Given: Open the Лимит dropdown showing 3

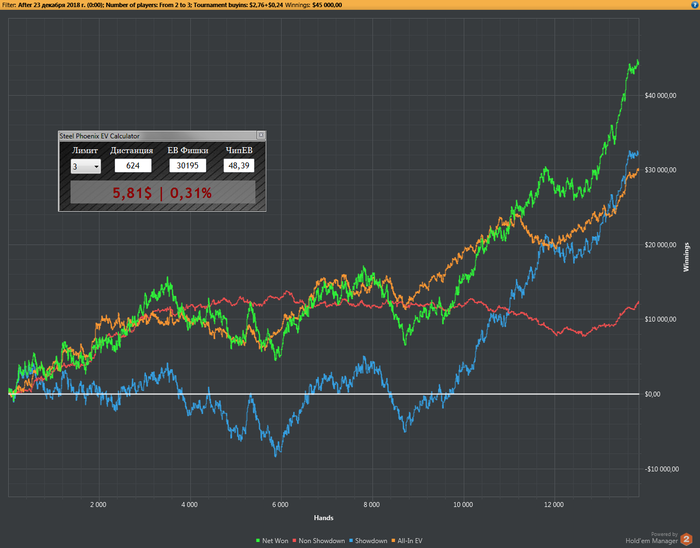Looking at the screenshot, I should (x=86, y=166).
